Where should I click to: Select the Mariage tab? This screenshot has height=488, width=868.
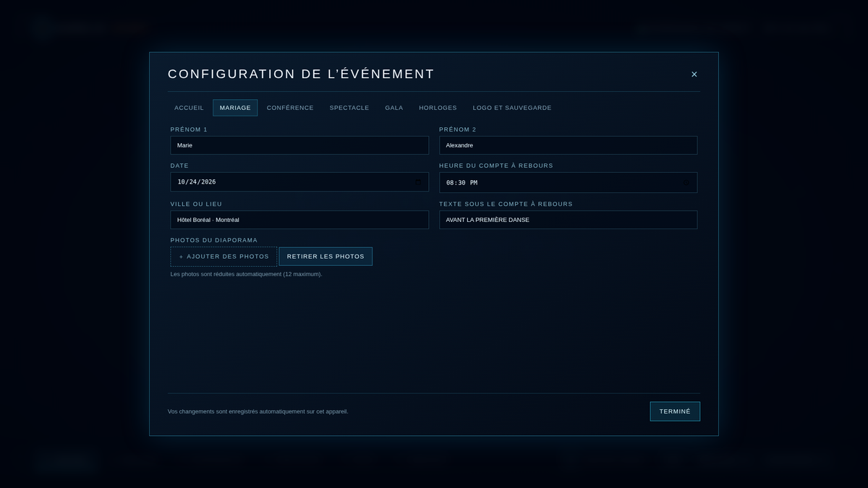235,108
